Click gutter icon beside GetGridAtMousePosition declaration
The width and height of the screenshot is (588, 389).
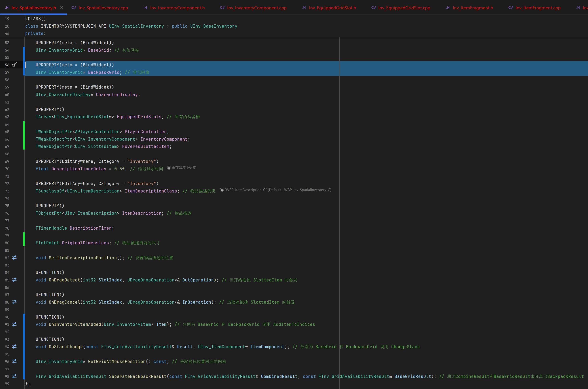[x=14, y=361]
